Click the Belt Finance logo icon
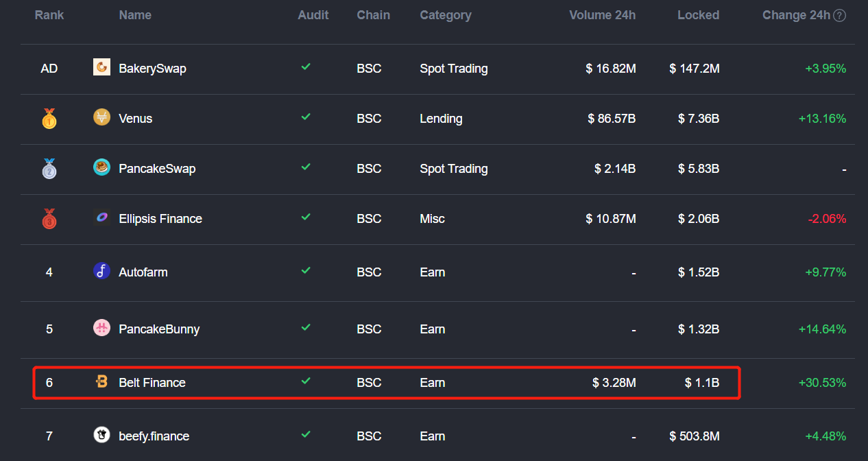The width and height of the screenshot is (868, 461). (x=101, y=382)
